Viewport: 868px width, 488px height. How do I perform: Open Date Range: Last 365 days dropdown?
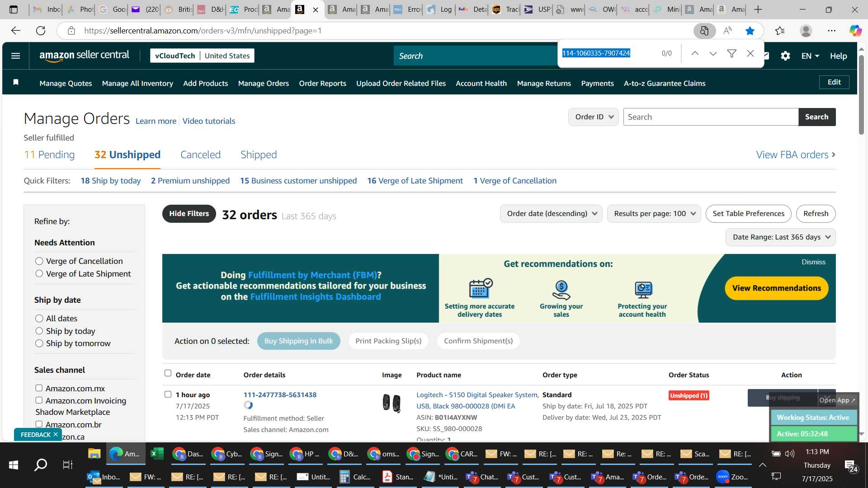[780, 237]
